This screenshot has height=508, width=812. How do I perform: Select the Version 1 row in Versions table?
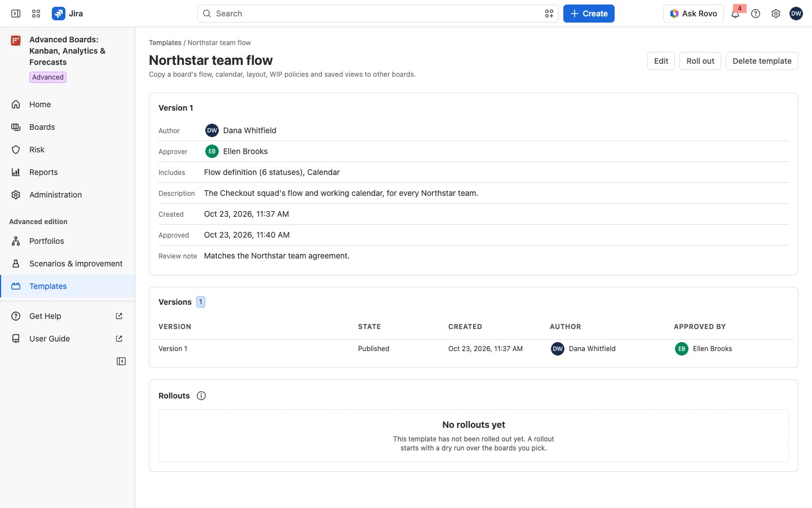pyautogui.click(x=474, y=349)
